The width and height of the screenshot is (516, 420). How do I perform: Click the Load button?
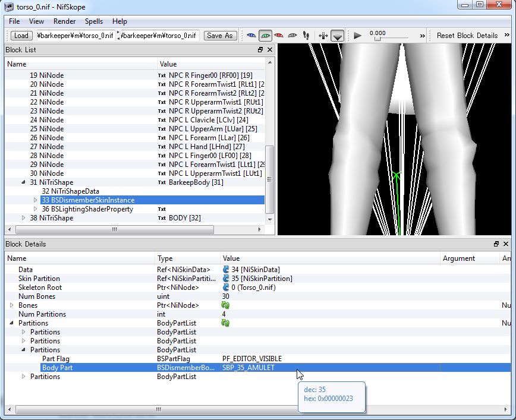pyautogui.click(x=21, y=36)
